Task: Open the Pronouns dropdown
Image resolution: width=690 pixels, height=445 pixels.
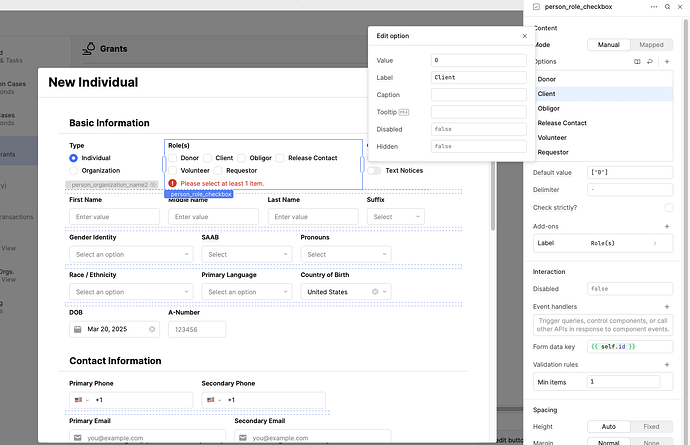Action: tap(346, 254)
